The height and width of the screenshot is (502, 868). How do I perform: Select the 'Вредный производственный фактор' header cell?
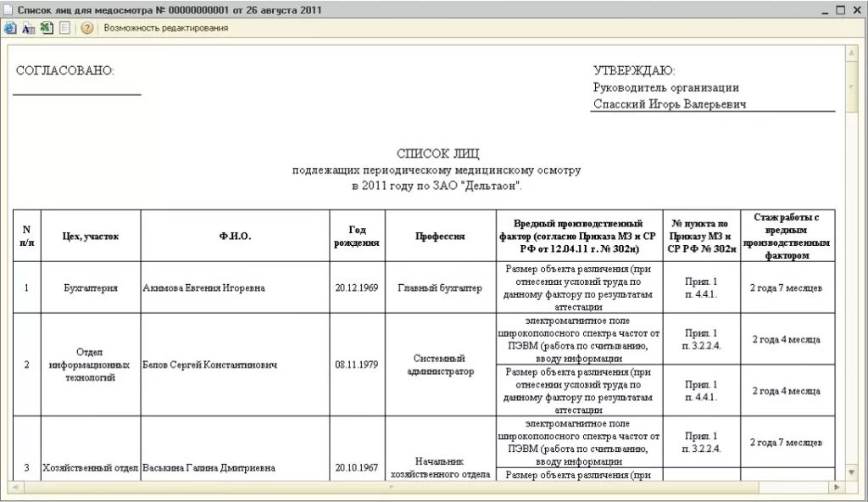pos(579,236)
